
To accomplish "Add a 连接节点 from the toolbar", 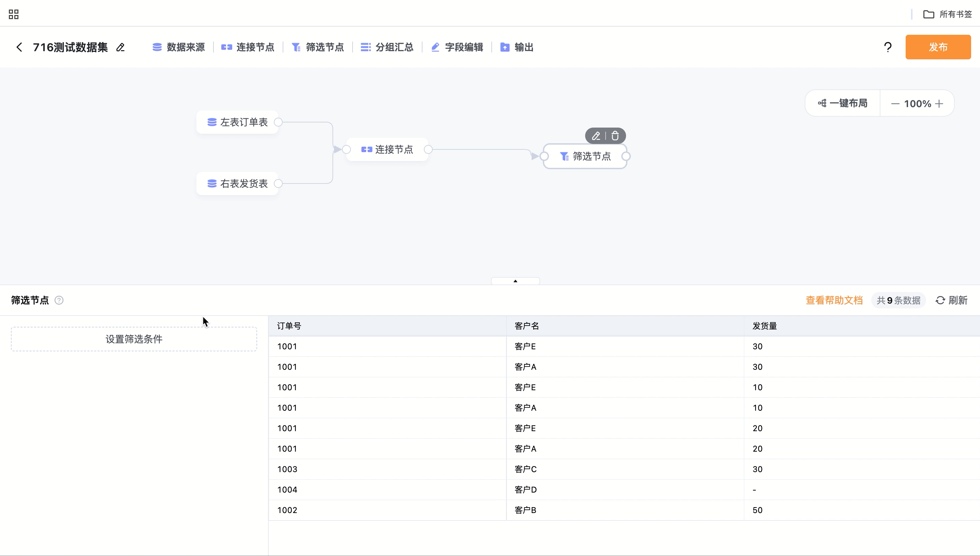I will pos(248,47).
